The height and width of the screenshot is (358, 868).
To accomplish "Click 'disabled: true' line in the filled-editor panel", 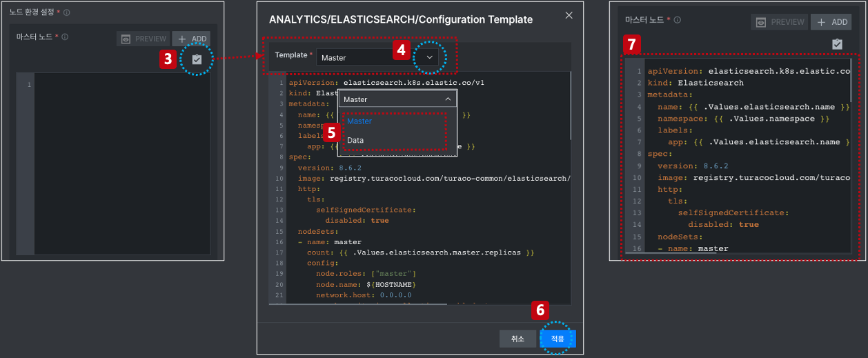I will click(x=723, y=225).
